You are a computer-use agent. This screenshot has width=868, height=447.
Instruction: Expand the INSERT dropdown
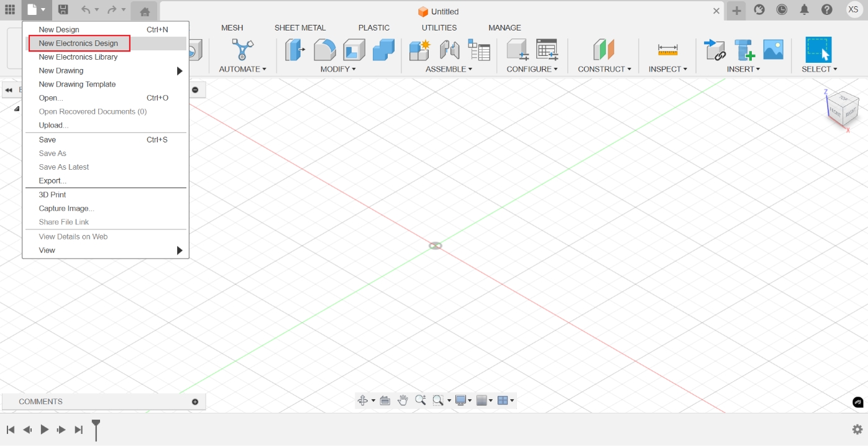[743, 69]
